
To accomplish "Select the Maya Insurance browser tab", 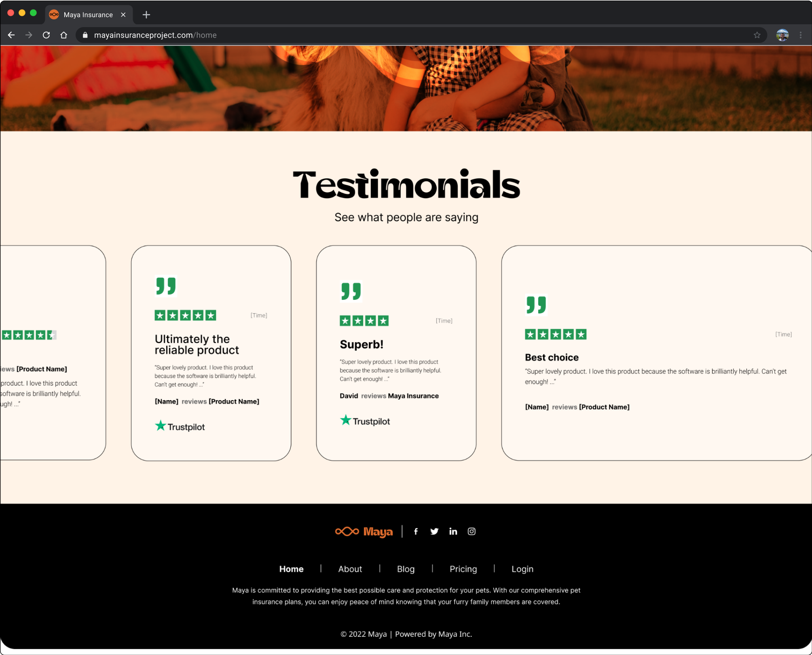I will pyautogui.click(x=88, y=15).
